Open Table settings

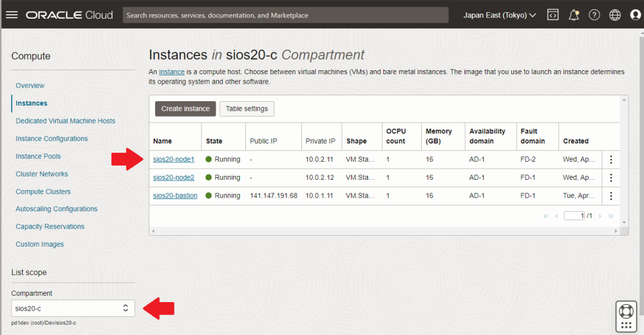coord(247,109)
